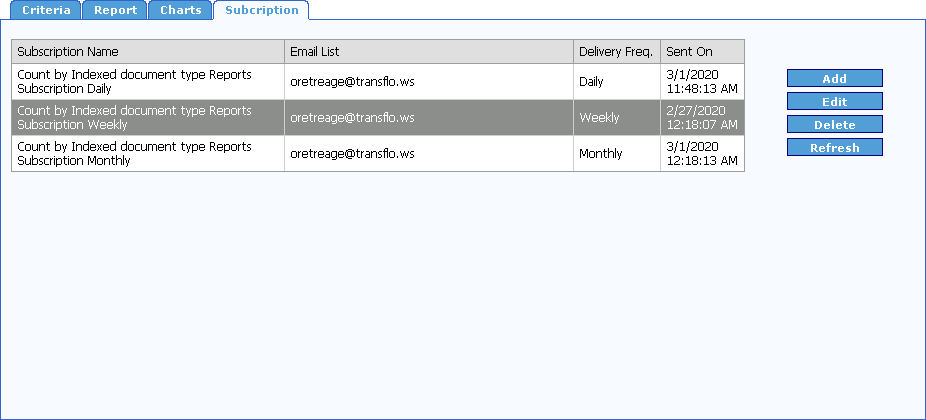Click the Subscription Name column header

pos(148,52)
